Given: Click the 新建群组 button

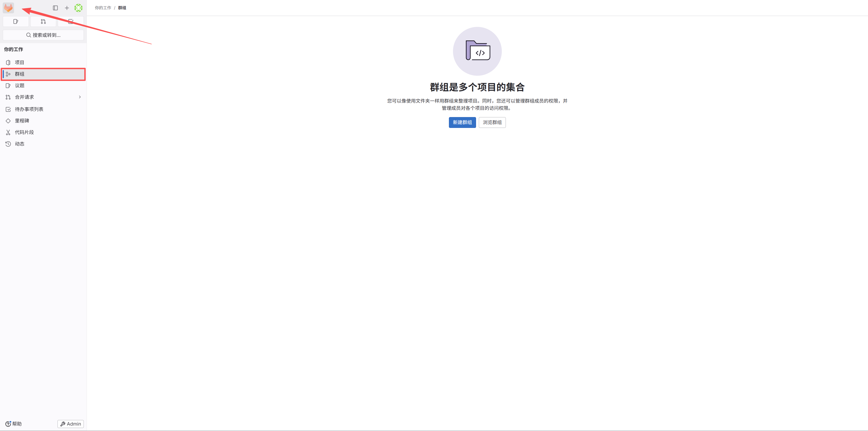Looking at the screenshot, I should pyautogui.click(x=462, y=122).
